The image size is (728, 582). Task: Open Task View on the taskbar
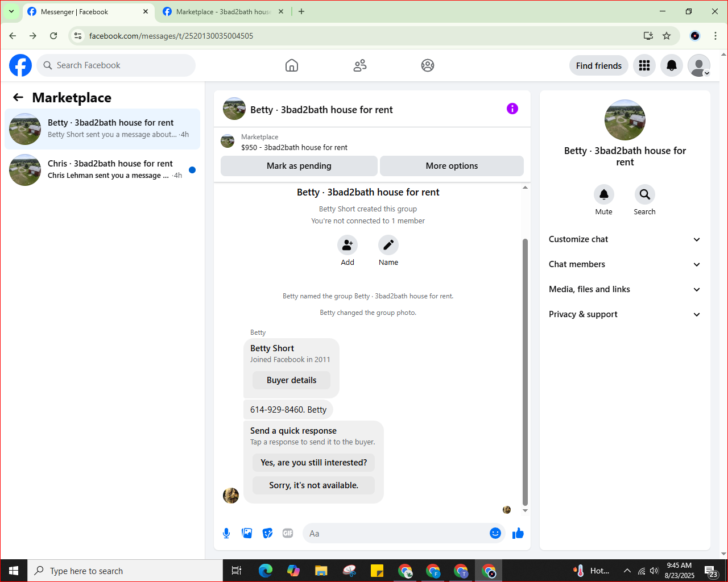(237, 571)
